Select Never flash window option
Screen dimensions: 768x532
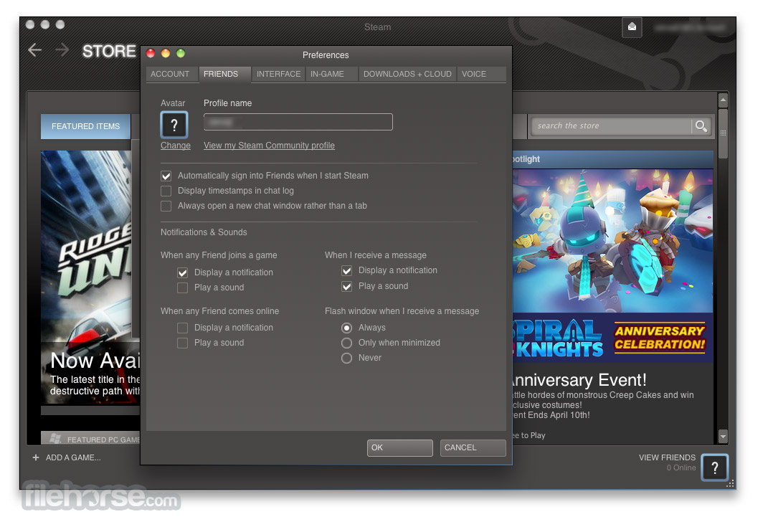coord(347,358)
